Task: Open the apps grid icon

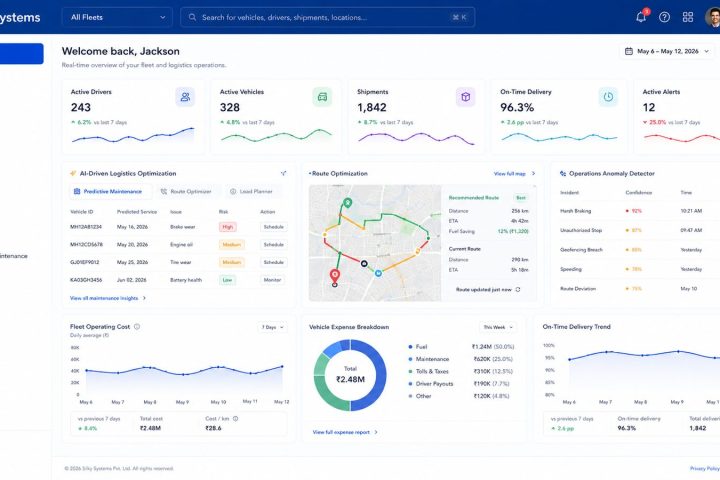Action: coord(687,17)
